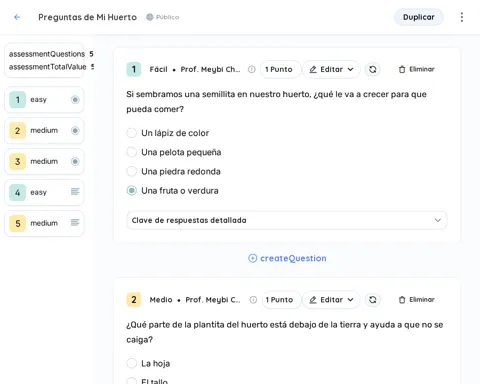Delete question 2 with Eliminar
The height and width of the screenshot is (384, 480).
(x=417, y=300)
